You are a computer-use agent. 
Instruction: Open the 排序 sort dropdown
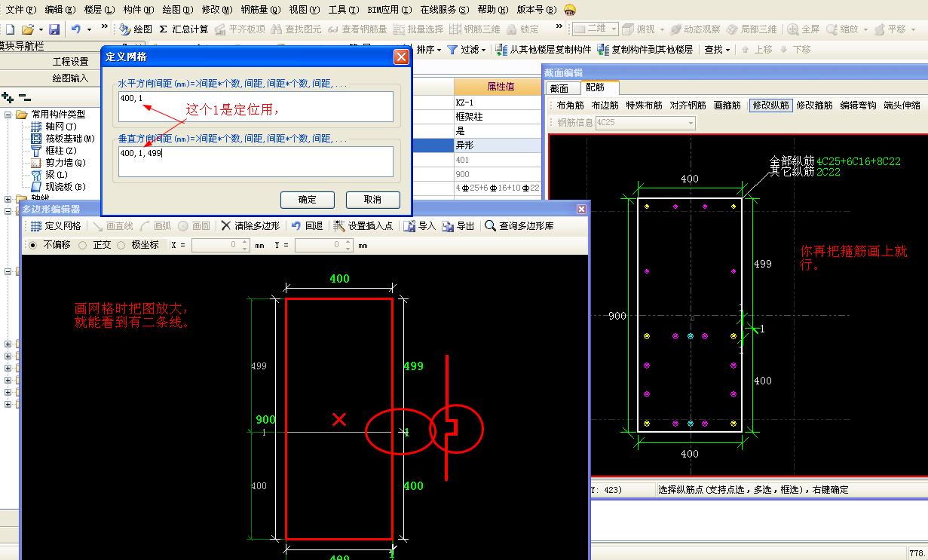(x=429, y=50)
